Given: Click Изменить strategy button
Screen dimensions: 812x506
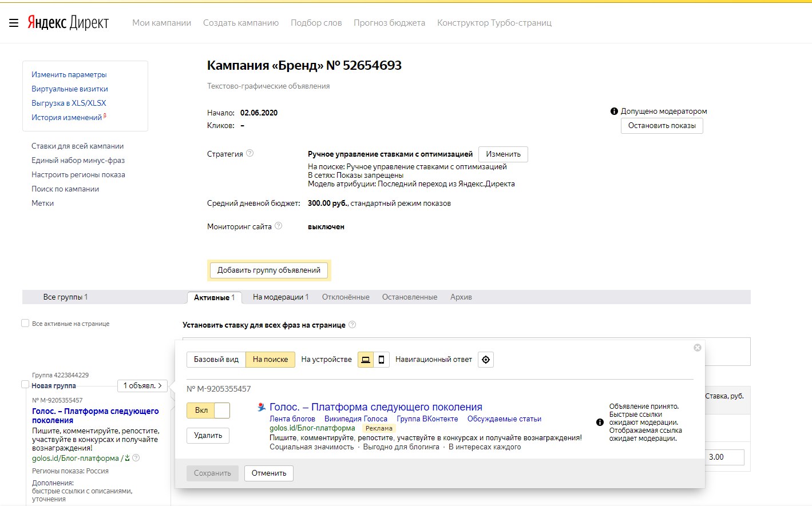Looking at the screenshot, I should pyautogui.click(x=503, y=154).
